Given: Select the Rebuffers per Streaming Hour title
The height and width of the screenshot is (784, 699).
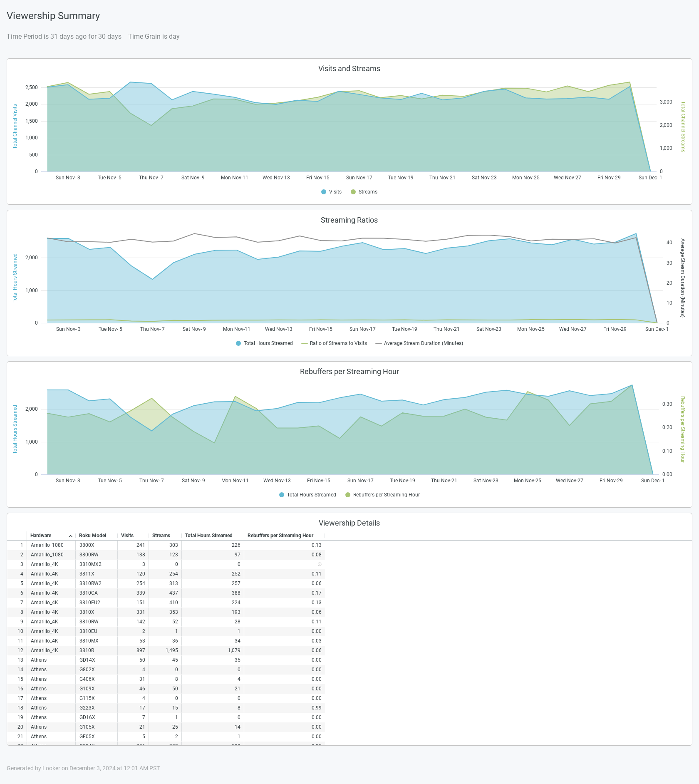Looking at the screenshot, I should pos(349,372).
